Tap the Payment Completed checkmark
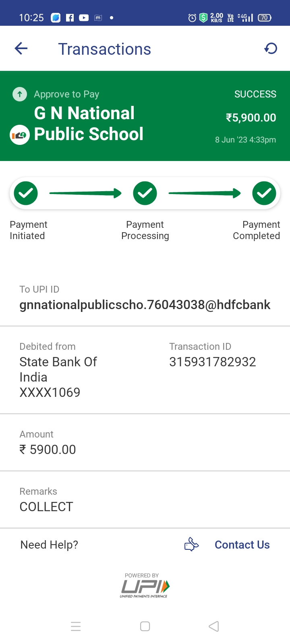 point(264,193)
